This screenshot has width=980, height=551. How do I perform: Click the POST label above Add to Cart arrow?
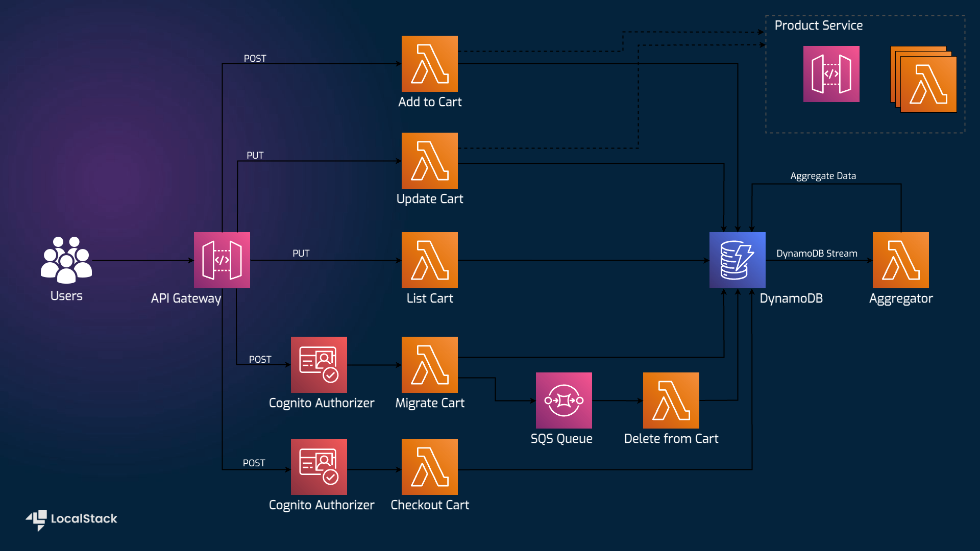pos(255,59)
